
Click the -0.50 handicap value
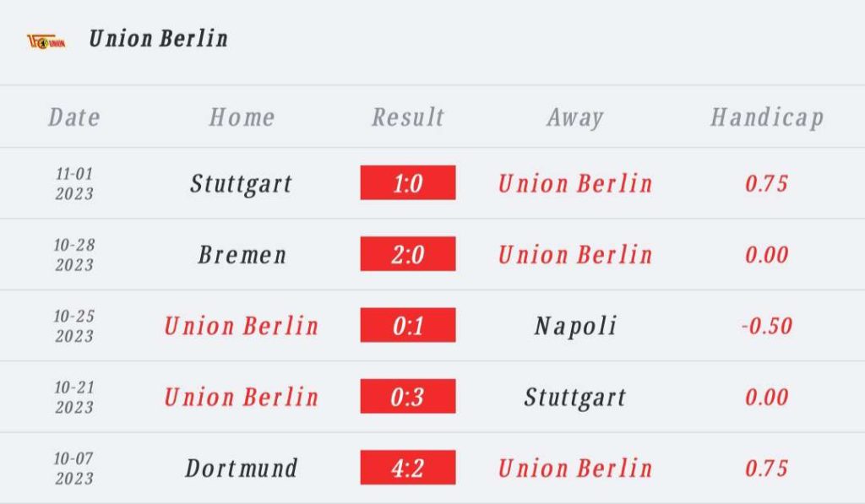(766, 326)
